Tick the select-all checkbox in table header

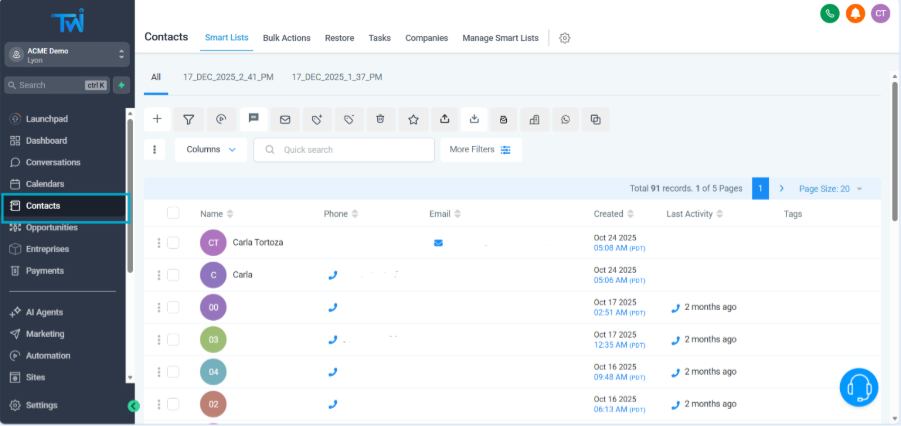pos(173,213)
